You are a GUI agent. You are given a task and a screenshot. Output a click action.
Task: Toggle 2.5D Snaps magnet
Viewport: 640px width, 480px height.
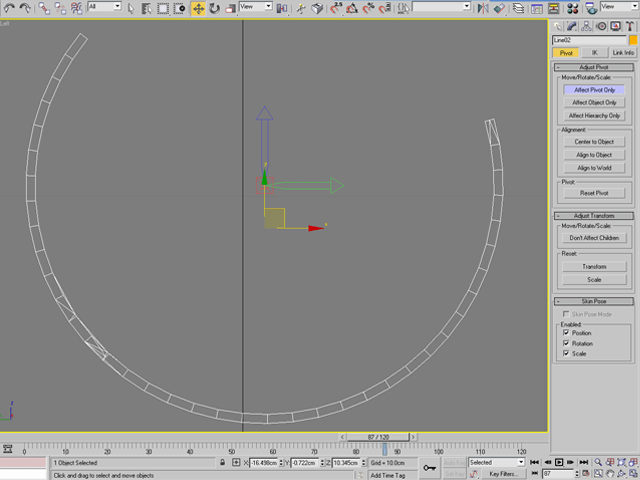click(336, 8)
